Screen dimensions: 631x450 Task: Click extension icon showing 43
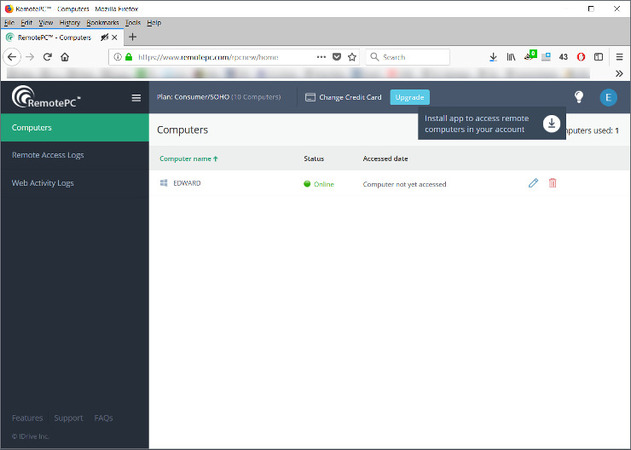[x=563, y=57]
